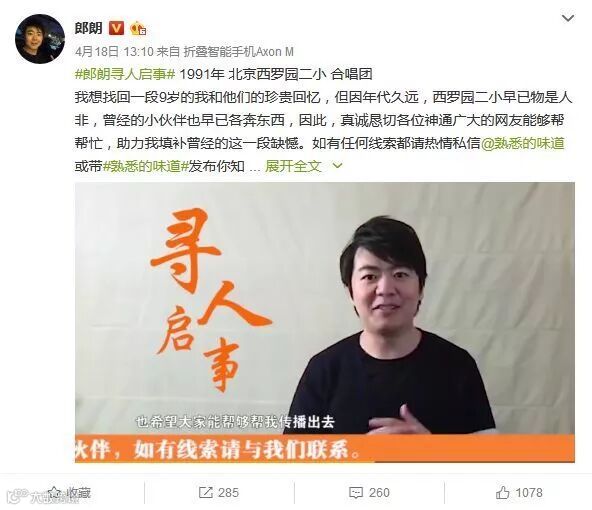The height and width of the screenshot is (510, 592).
Task: Click the star favorite icon
Action: coord(54,492)
